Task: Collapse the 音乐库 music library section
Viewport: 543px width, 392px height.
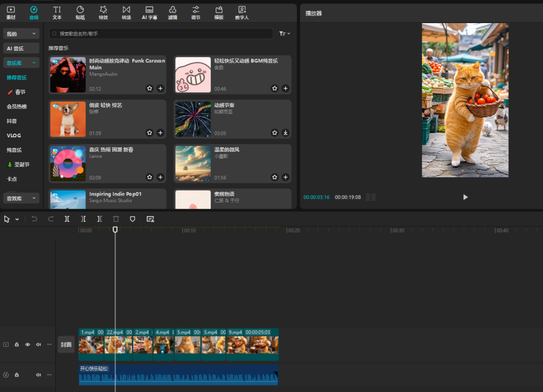Action: [x=21, y=63]
